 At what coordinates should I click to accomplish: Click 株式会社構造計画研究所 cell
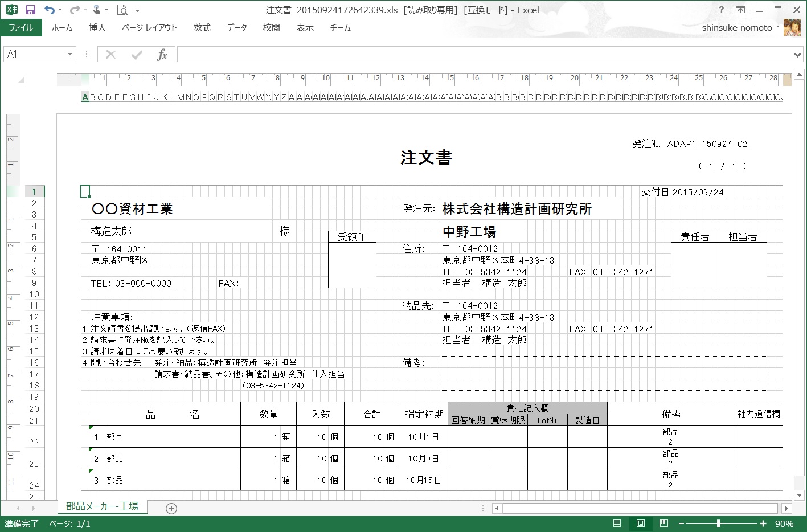point(517,209)
